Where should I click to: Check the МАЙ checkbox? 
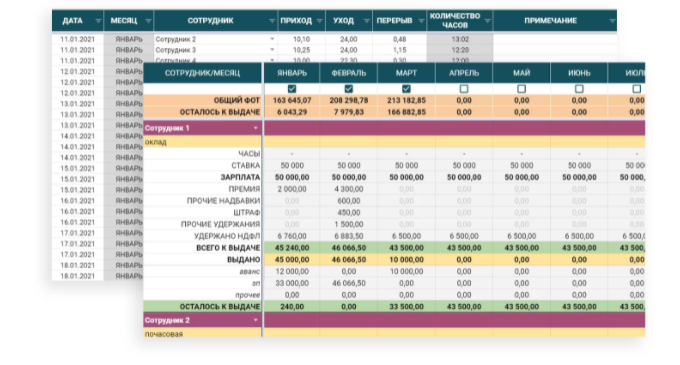(x=522, y=89)
